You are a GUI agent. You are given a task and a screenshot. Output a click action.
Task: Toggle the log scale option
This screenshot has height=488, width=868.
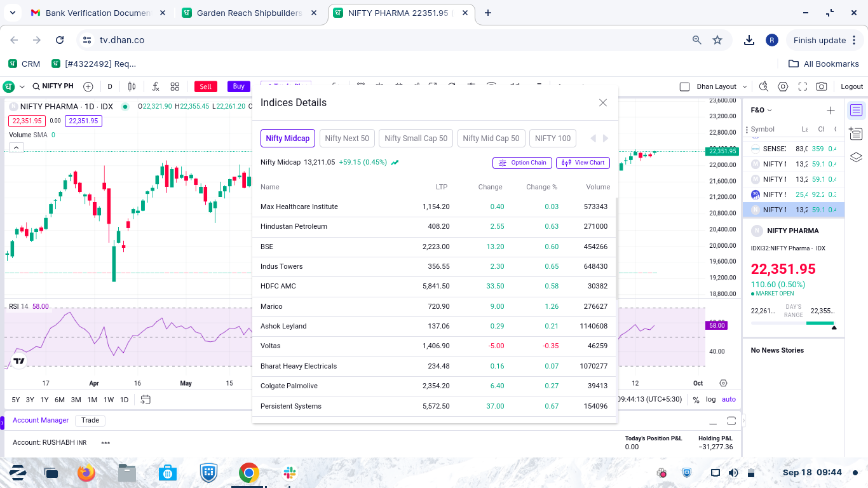point(710,400)
